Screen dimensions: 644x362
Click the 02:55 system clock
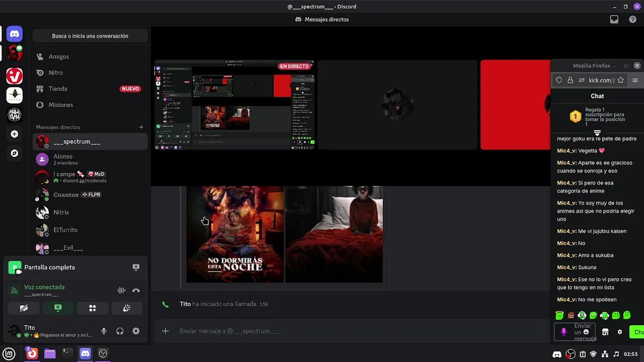click(x=631, y=354)
